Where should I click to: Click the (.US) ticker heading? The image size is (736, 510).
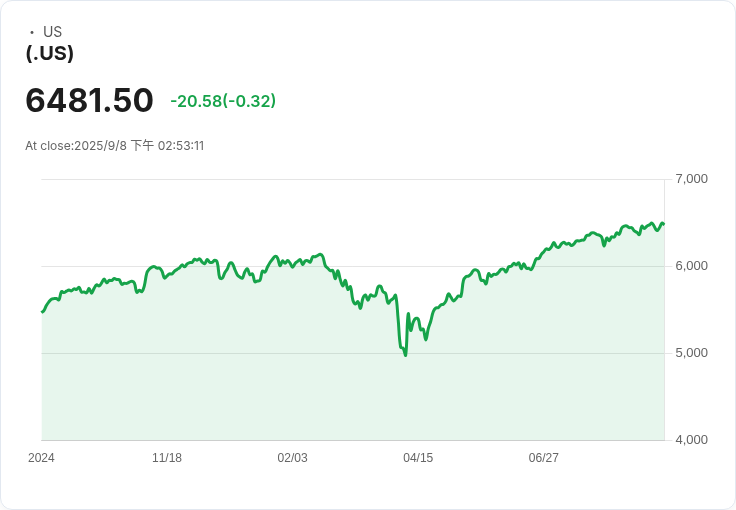(x=50, y=53)
